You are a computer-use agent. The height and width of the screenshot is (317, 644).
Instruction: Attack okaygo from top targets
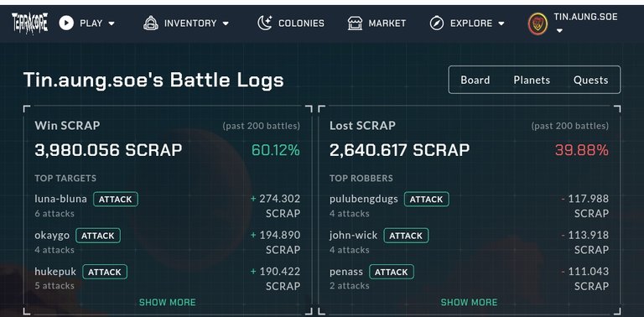98,236
